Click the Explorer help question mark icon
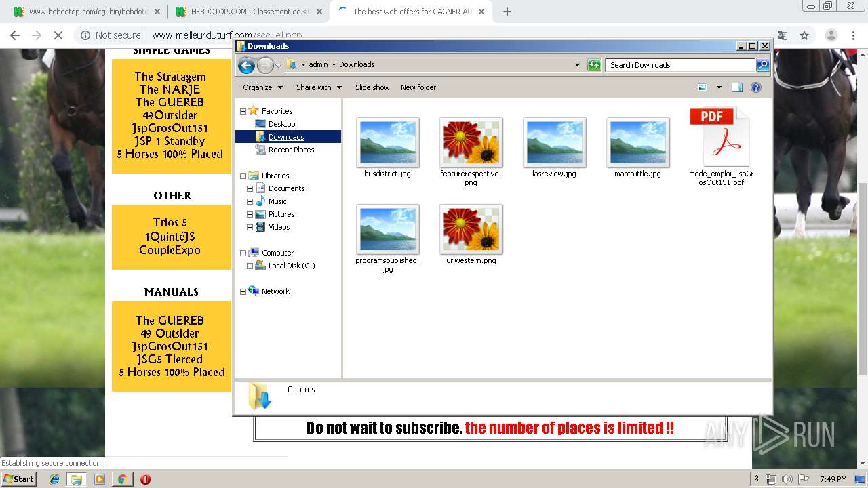The width and height of the screenshot is (868, 488). pos(756,87)
